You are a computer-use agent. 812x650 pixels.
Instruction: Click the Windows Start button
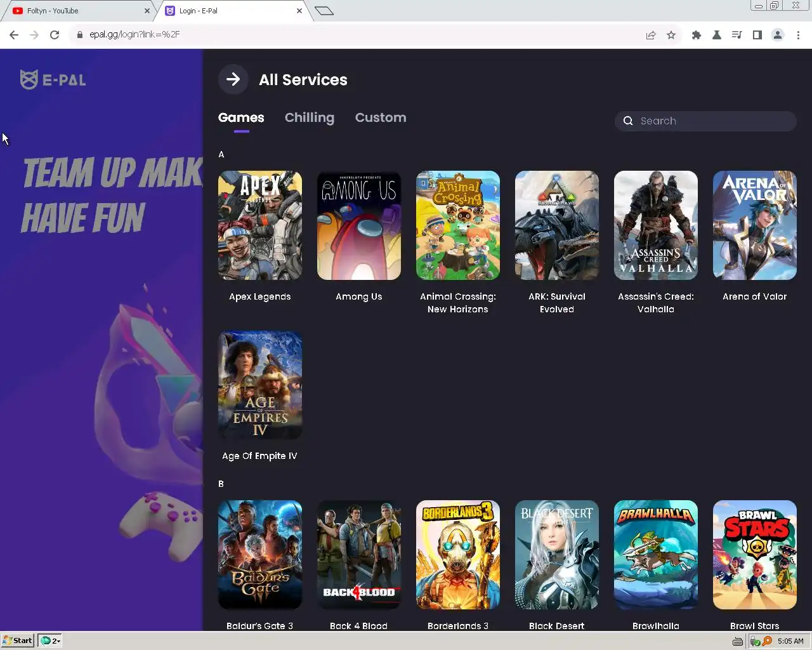point(18,640)
